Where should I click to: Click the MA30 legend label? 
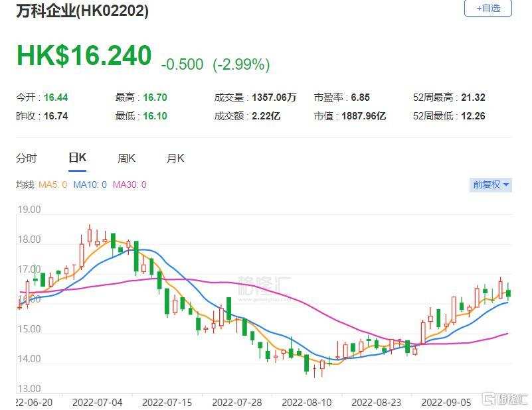click(130, 184)
